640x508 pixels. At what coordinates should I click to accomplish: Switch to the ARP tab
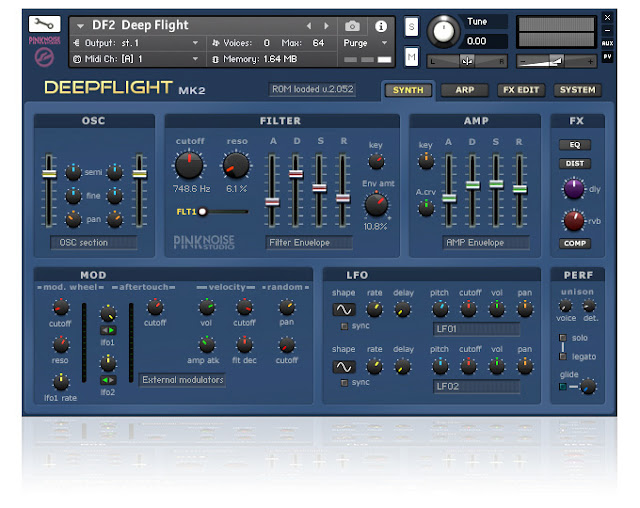464,90
